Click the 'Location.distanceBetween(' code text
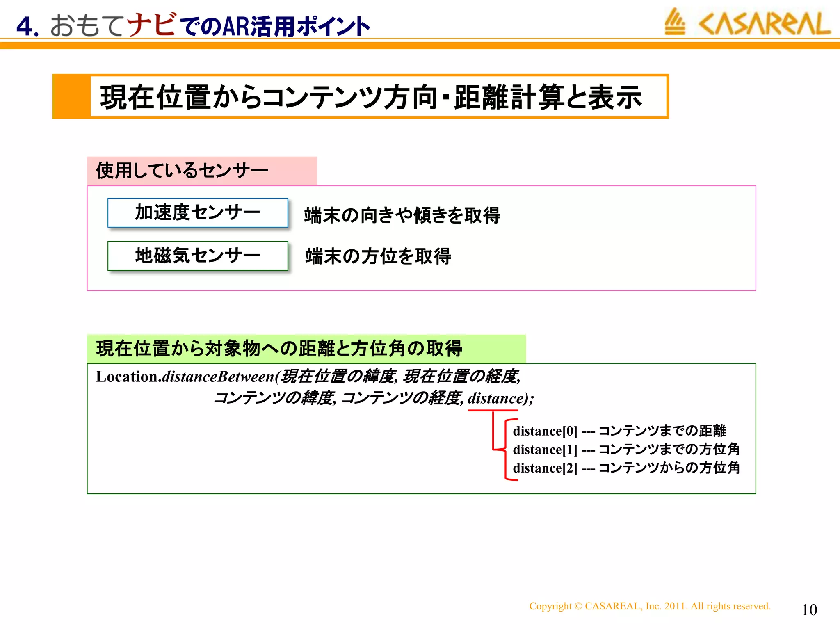Image resolution: width=840 pixels, height=630 pixels. [188, 377]
